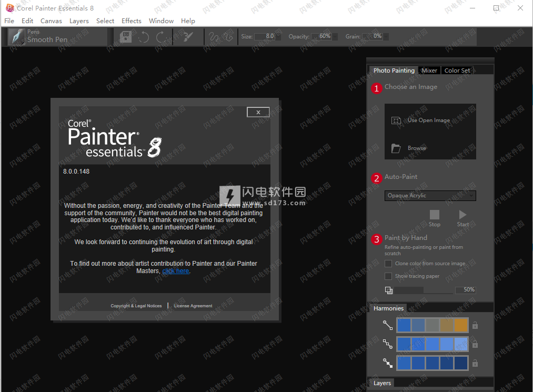This screenshot has width=533, height=392.
Task: Click the Browse button label
Action: (x=417, y=148)
